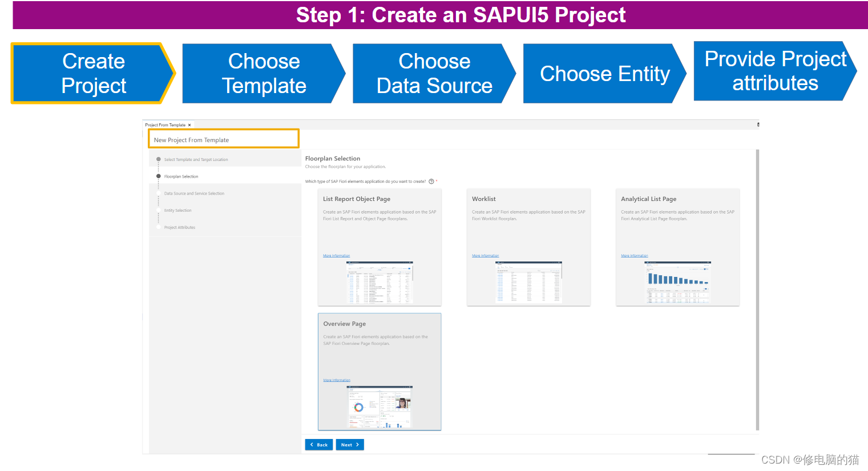The width and height of the screenshot is (868, 471).
Task: Go to Select Template and Target Location step
Action: point(196,160)
